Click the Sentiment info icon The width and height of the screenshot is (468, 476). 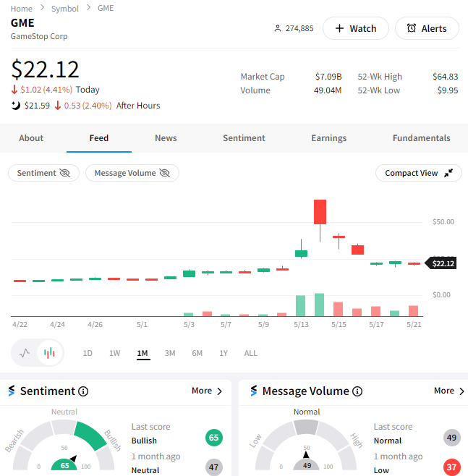(x=83, y=391)
